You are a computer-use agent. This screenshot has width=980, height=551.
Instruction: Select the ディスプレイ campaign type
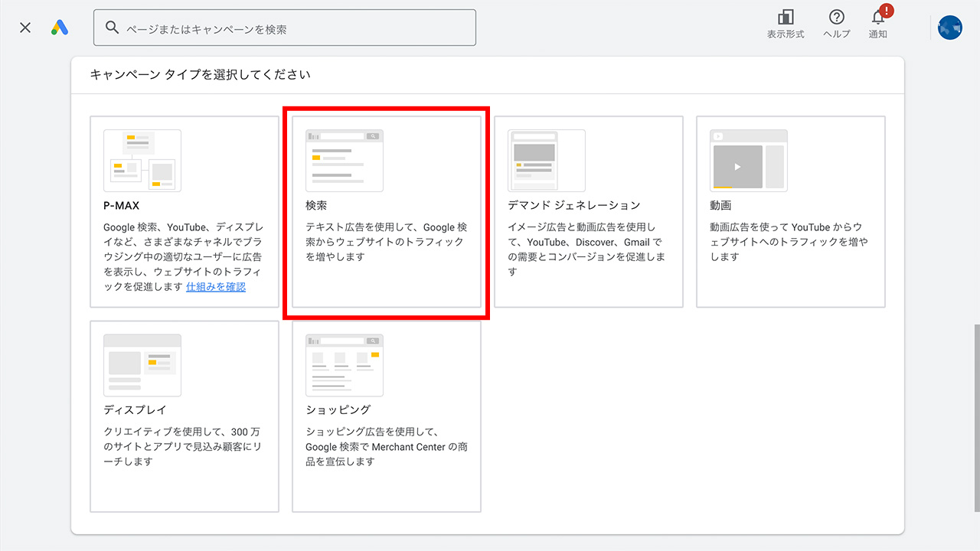[184, 416]
